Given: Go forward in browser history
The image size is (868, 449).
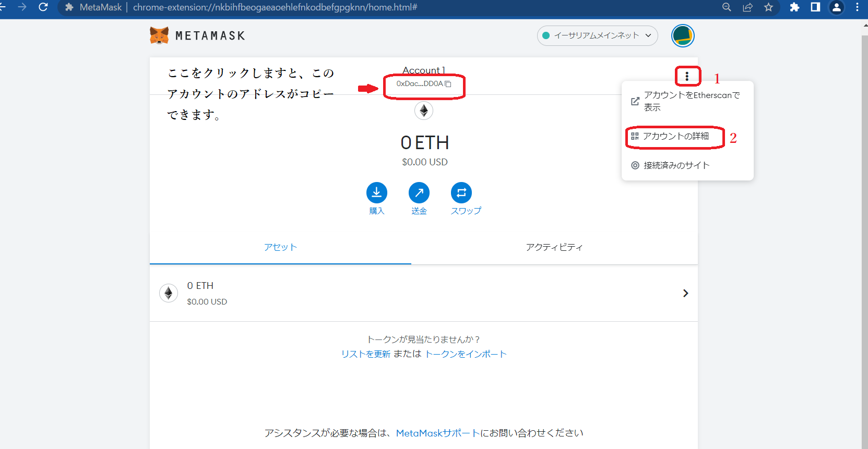Looking at the screenshot, I should [x=22, y=7].
